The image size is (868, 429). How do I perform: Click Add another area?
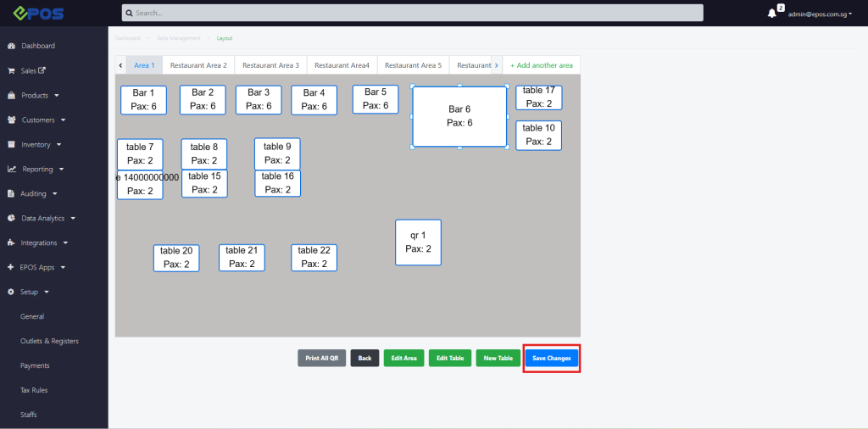click(542, 65)
